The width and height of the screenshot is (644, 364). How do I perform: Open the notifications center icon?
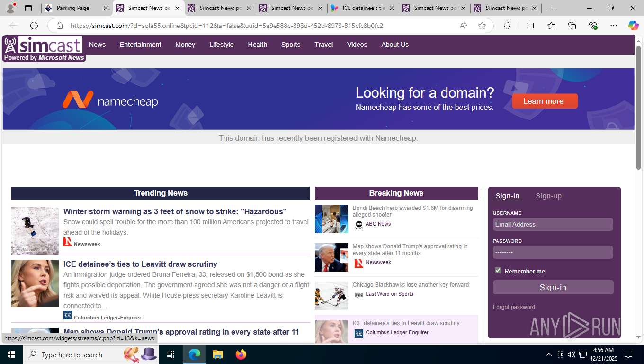pos(628,355)
